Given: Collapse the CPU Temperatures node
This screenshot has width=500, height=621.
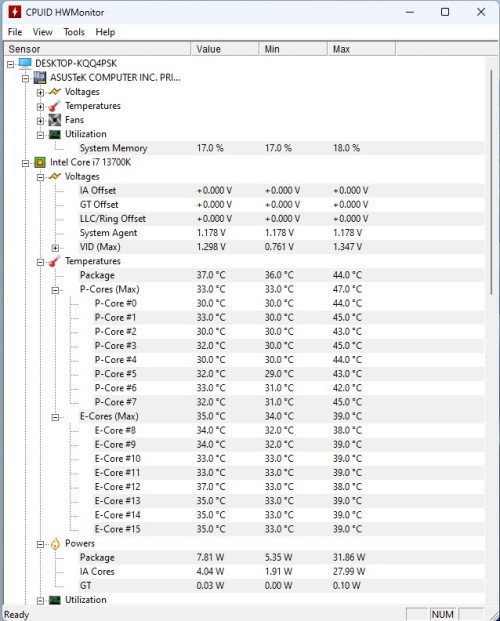Looking at the screenshot, I should pyautogui.click(x=40, y=262).
